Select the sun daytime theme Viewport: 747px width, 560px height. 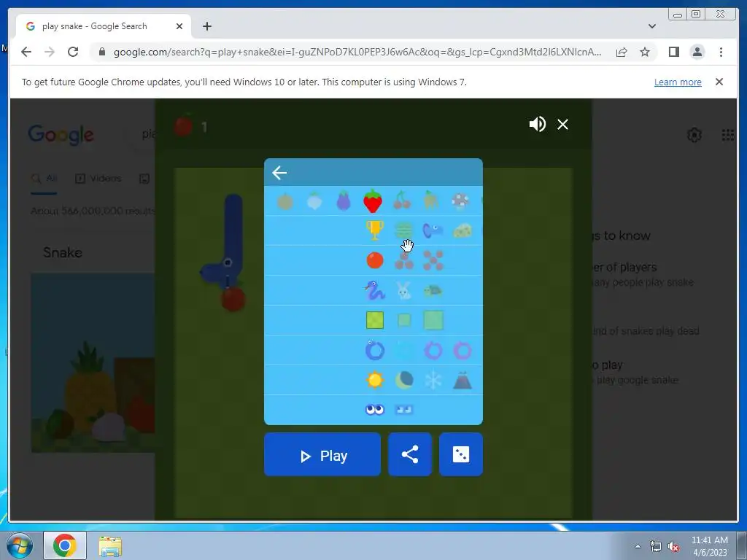pyautogui.click(x=375, y=380)
